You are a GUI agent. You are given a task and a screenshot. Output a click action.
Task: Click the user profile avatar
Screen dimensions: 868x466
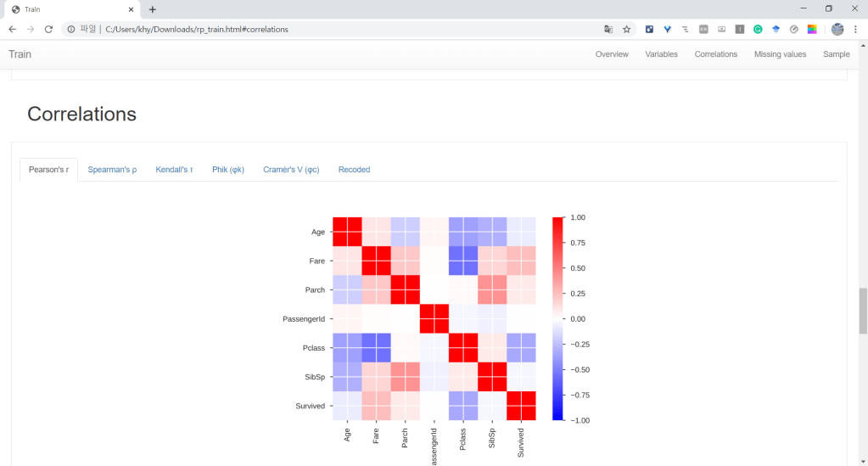837,29
